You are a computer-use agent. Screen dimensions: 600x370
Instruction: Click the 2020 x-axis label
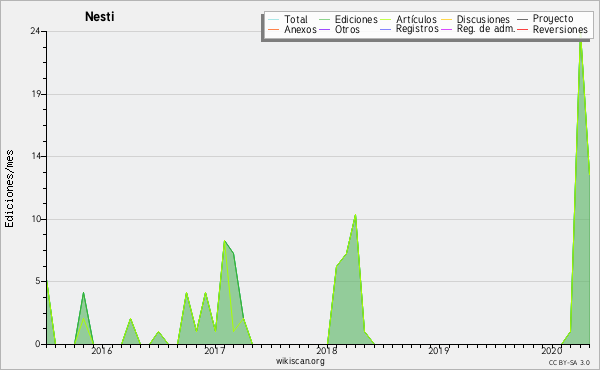tap(551, 350)
